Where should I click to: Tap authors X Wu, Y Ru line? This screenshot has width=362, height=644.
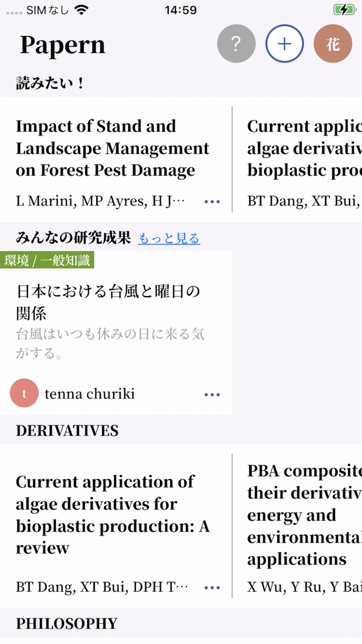coord(305,587)
